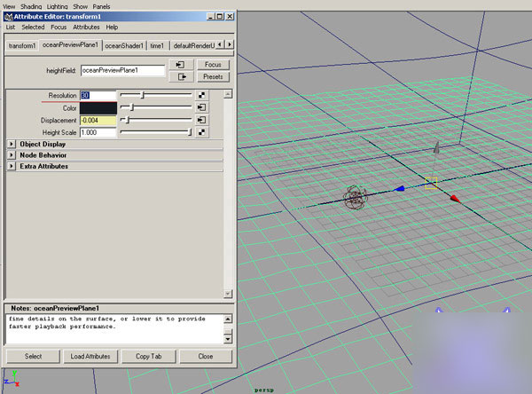This screenshot has width=532, height=394.
Task: Click the Select button at the bottom
Action: click(x=34, y=357)
